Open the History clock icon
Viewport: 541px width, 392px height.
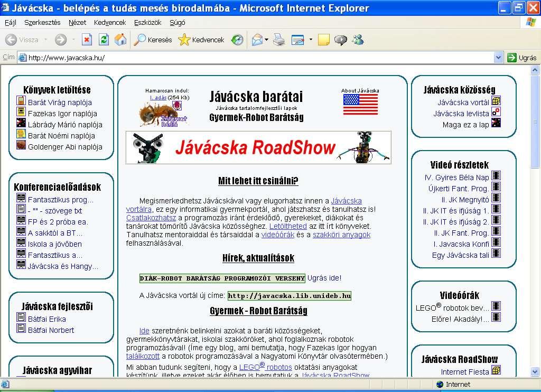[x=237, y=40]
